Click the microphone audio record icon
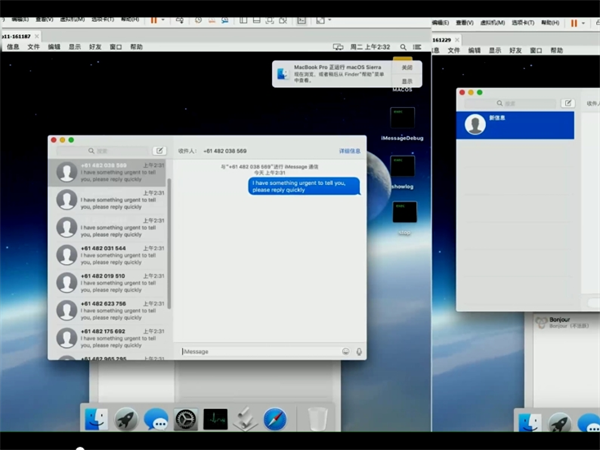The image size is (600, 450). 359,351
